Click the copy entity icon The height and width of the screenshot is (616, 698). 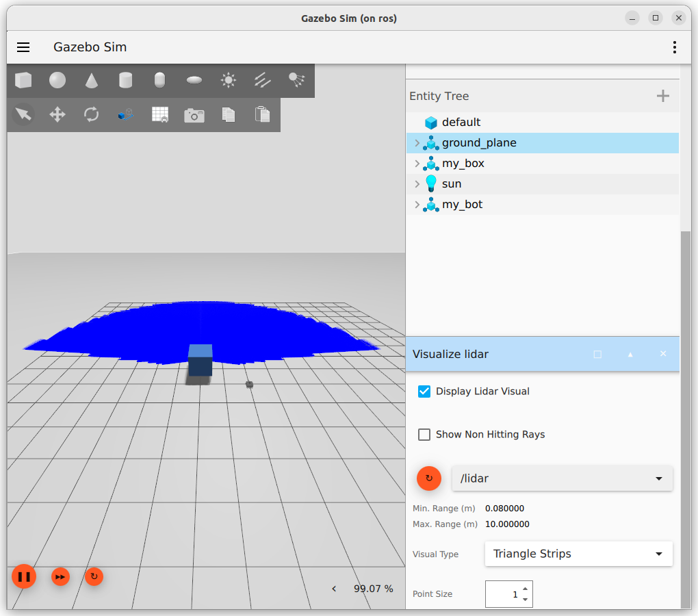coord(229,114)
